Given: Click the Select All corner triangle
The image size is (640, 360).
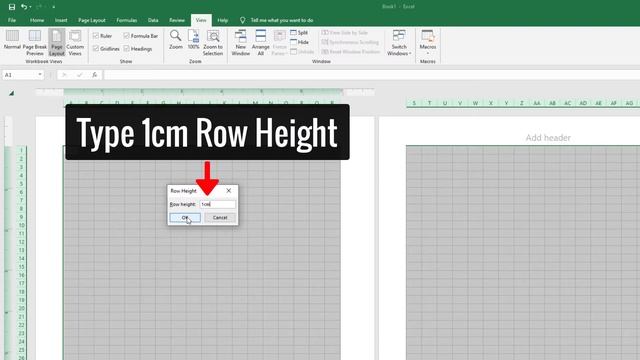Looking at the screenshot, I should [x=11, y=93].
